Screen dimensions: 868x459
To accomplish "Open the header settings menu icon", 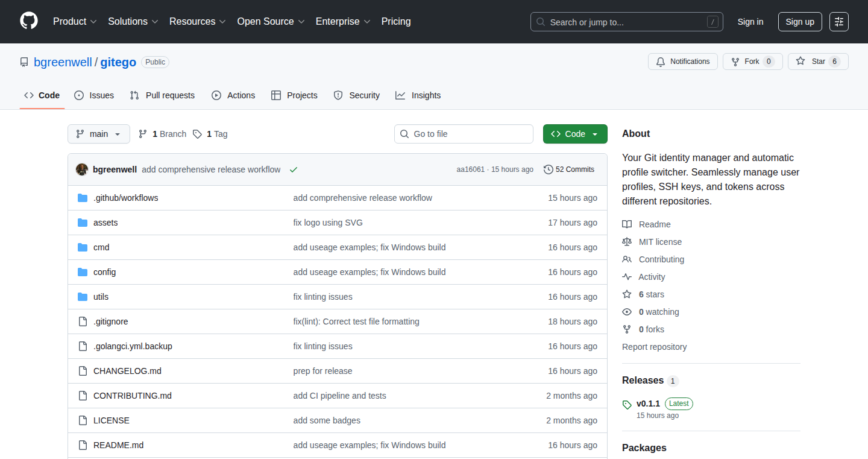I will (839, 22).
